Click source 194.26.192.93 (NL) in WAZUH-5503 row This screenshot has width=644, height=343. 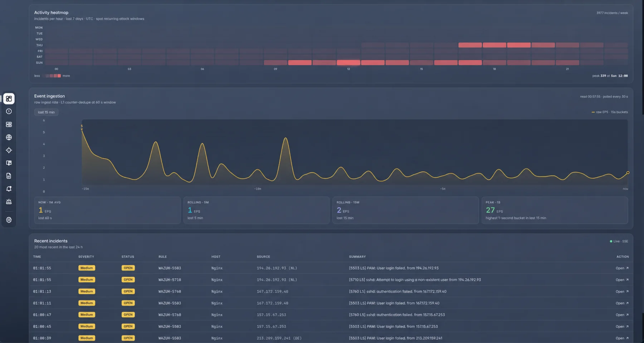point(277,268)
